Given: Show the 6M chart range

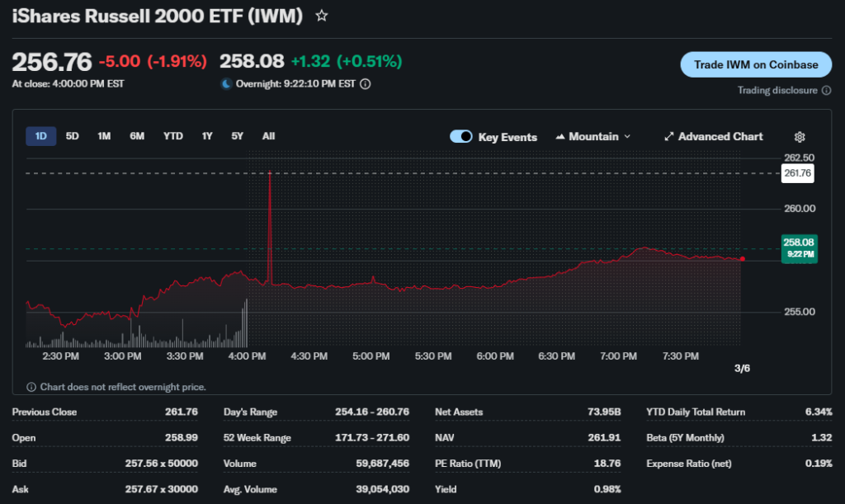Looking at the screenshot, I should pyautogui.click(x=137, y=136).
